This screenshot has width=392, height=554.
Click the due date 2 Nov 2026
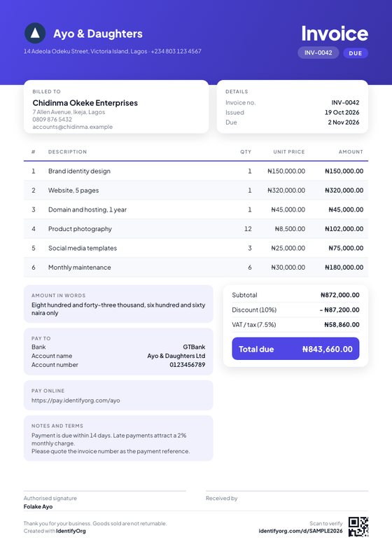pos(344,123)
